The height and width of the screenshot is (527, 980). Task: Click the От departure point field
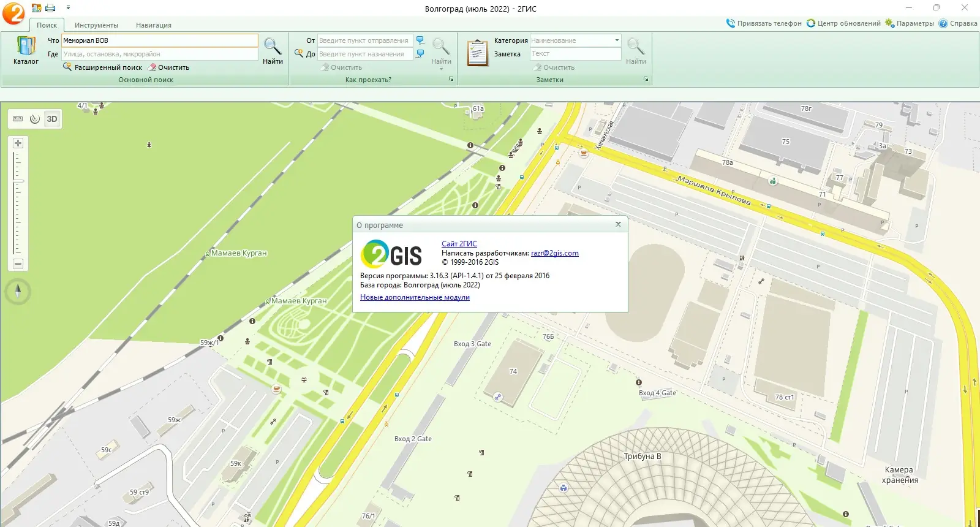(365, 40)
